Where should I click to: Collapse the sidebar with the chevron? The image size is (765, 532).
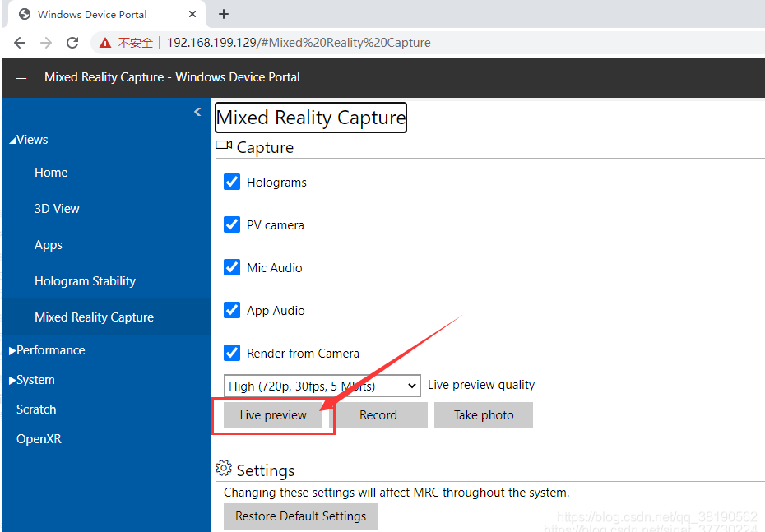[197, 112]
